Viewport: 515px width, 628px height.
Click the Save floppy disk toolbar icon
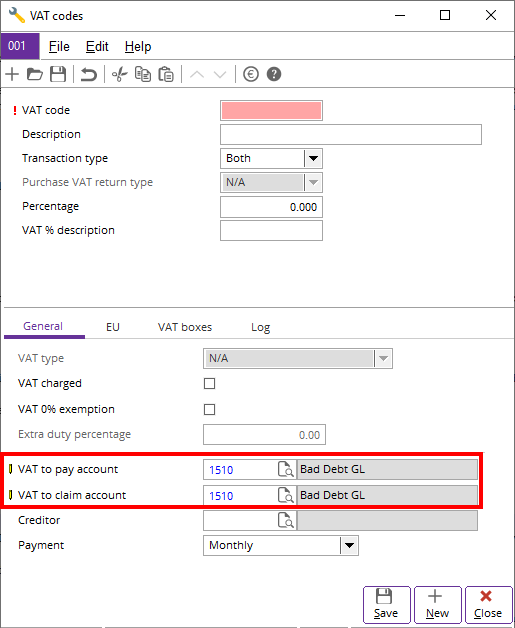58,74
